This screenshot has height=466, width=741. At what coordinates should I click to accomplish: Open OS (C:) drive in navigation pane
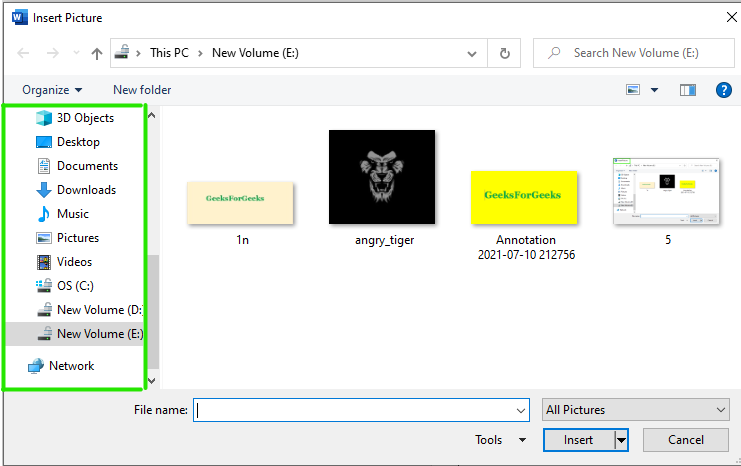click(x=75, y=286)
